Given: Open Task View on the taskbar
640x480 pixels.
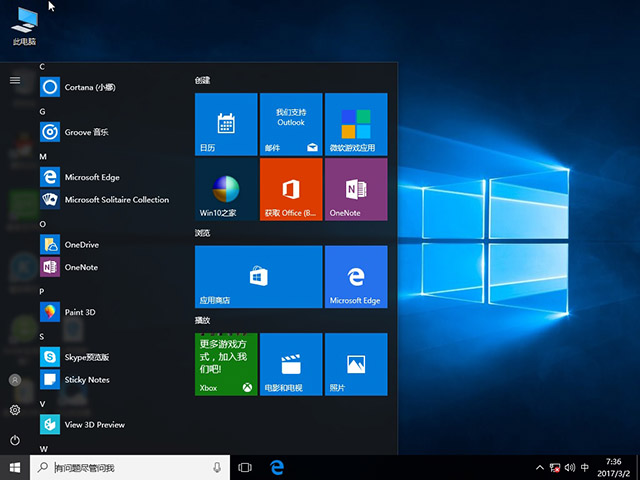Looking at the screenshot, I should click(245, 468).
